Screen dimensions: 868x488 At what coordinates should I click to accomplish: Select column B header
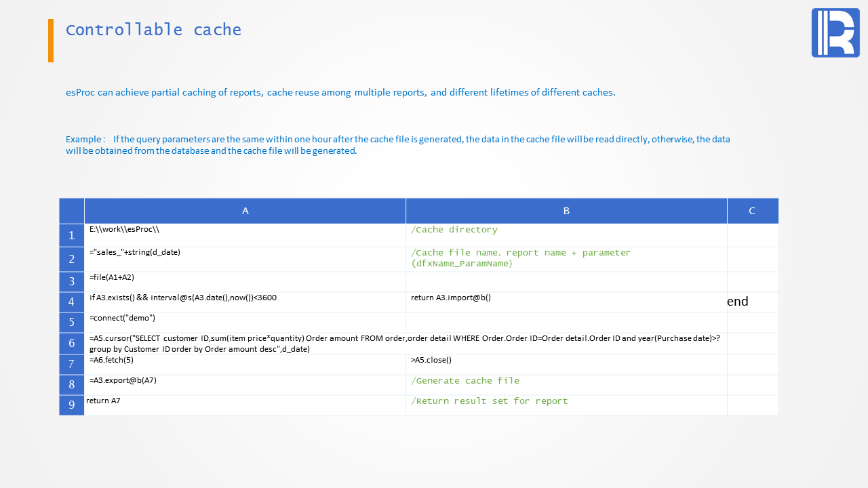tap(566, 211)
